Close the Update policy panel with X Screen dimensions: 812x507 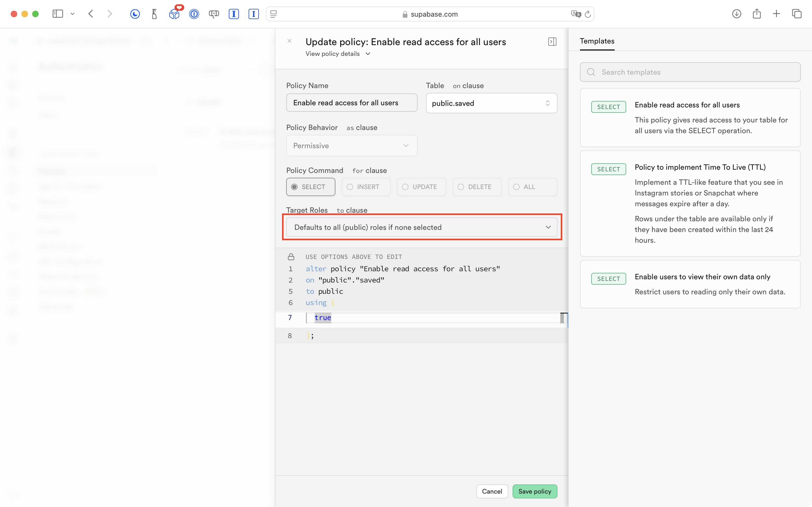(x=289, y=41)
